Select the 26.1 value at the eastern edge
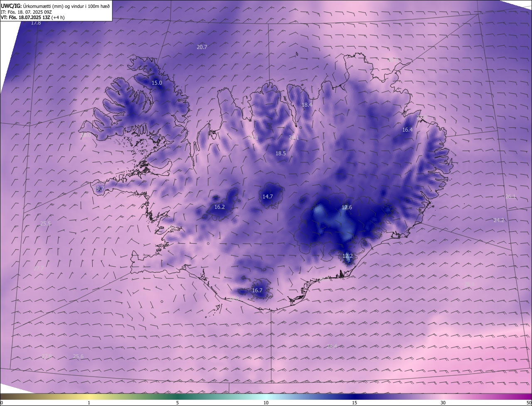Viewport: 532px width, 406px height. point(510,197)
